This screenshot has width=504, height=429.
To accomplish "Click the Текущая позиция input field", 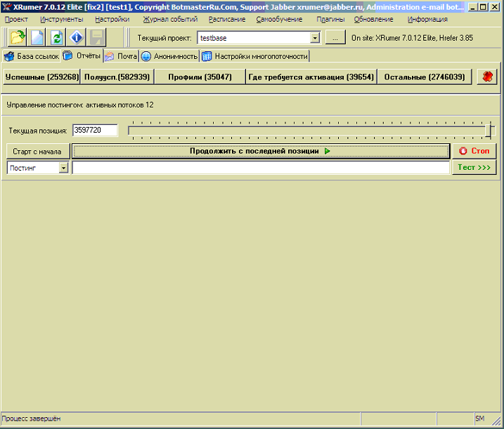I will click(x=95, y=131).
